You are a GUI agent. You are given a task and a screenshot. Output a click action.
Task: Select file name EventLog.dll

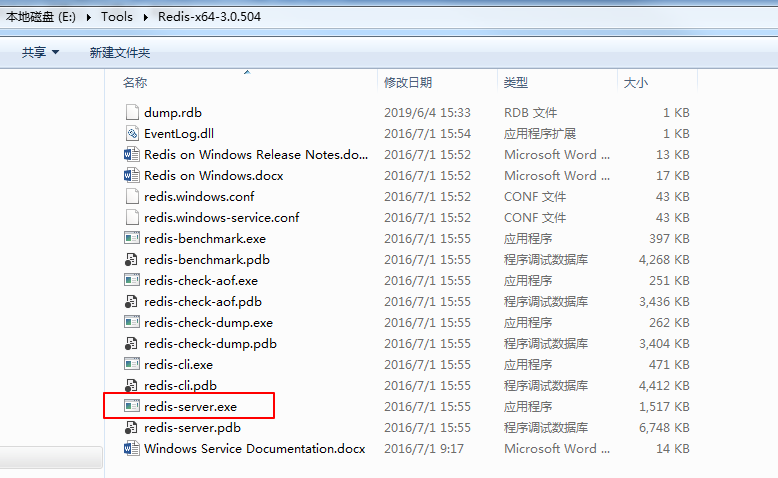179,134
